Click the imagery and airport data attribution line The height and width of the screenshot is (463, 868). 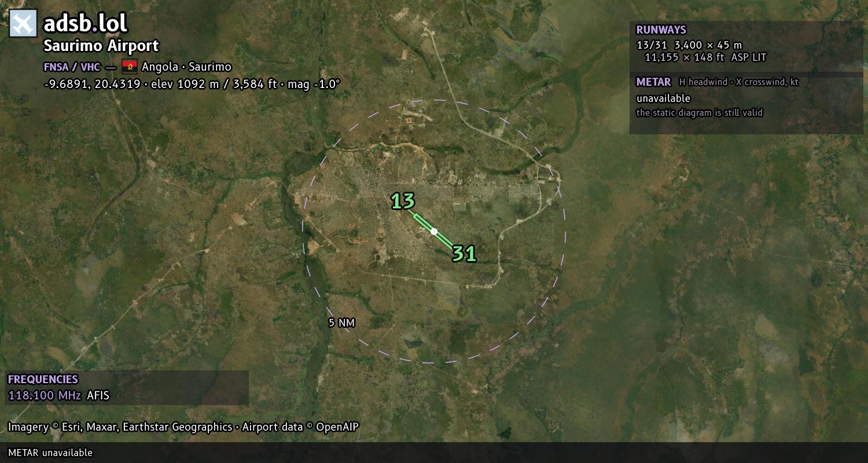(x=183, y=427)
